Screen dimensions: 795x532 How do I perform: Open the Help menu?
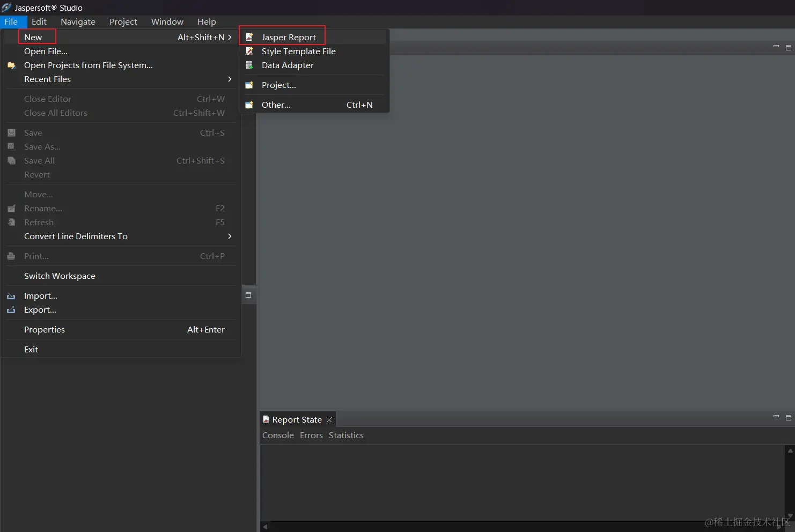click(207, 21)
